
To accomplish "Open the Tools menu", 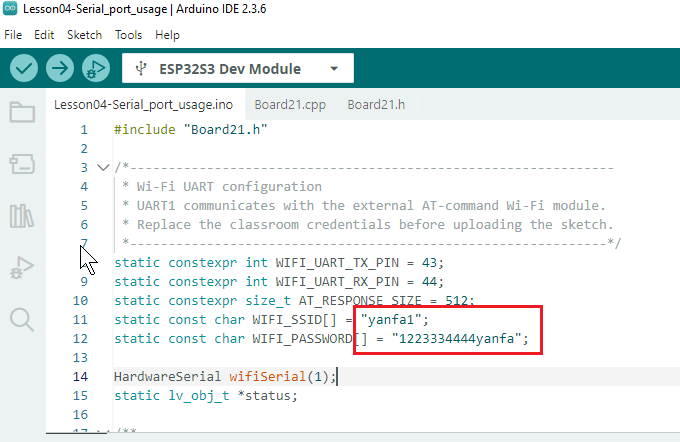I will (x=128, y=35).
